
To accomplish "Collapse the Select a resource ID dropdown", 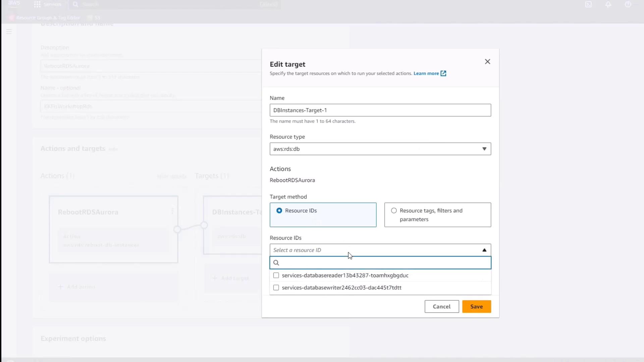I will tap(484, 250).
